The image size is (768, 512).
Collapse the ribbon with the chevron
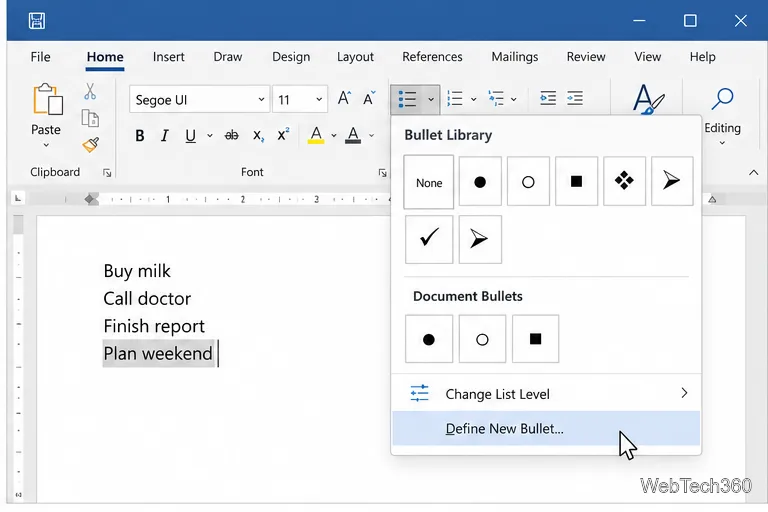pos(753,172)
